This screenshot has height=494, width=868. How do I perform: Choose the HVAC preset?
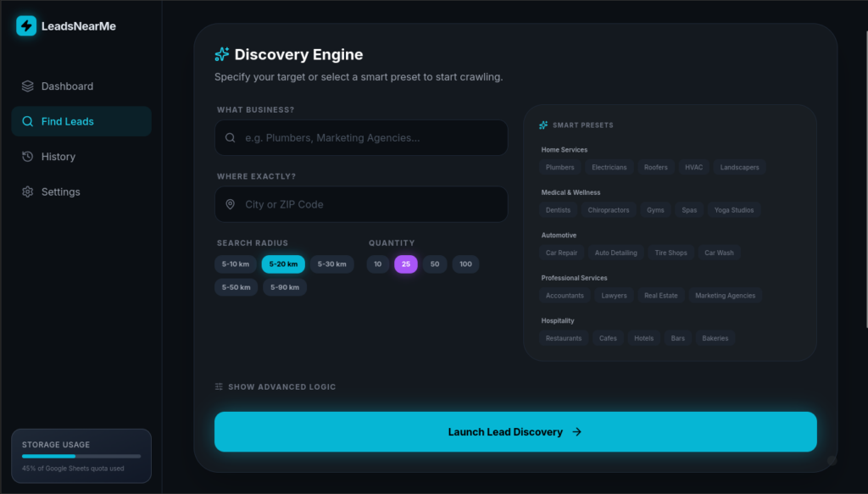[x=693, y=167]
